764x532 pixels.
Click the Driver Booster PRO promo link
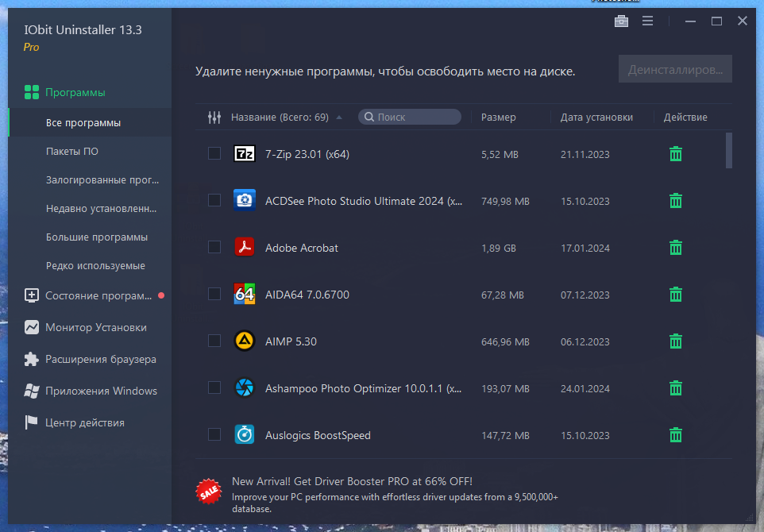352,481
